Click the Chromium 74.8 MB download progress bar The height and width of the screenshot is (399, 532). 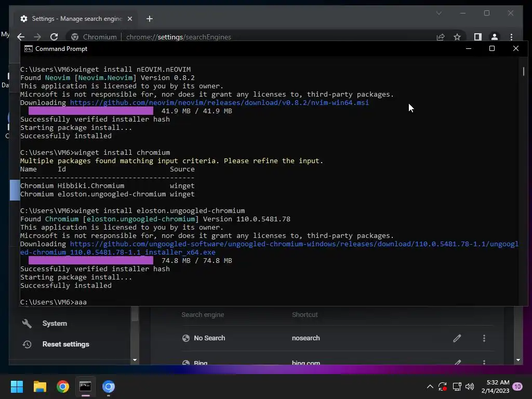(90, 261)
